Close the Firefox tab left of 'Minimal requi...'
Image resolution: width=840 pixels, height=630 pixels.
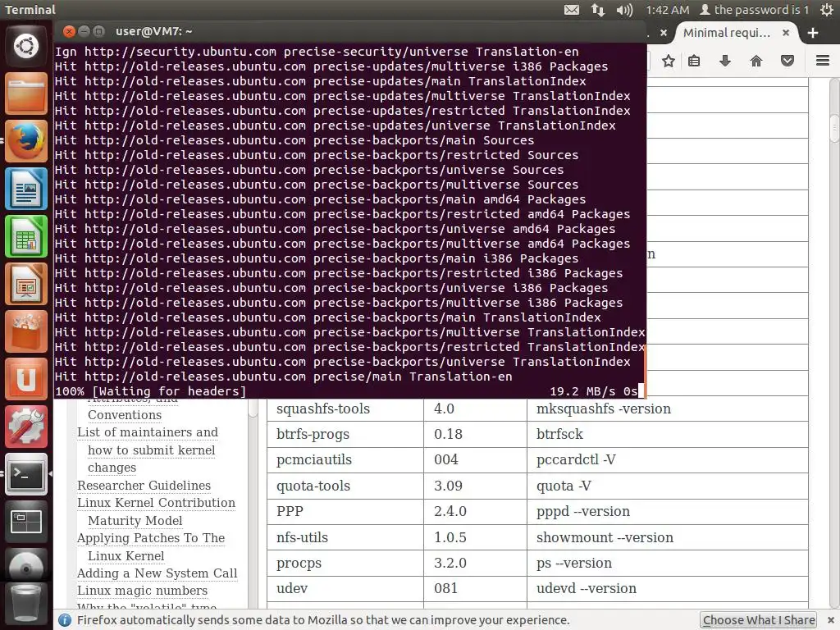tap(663, 33)
